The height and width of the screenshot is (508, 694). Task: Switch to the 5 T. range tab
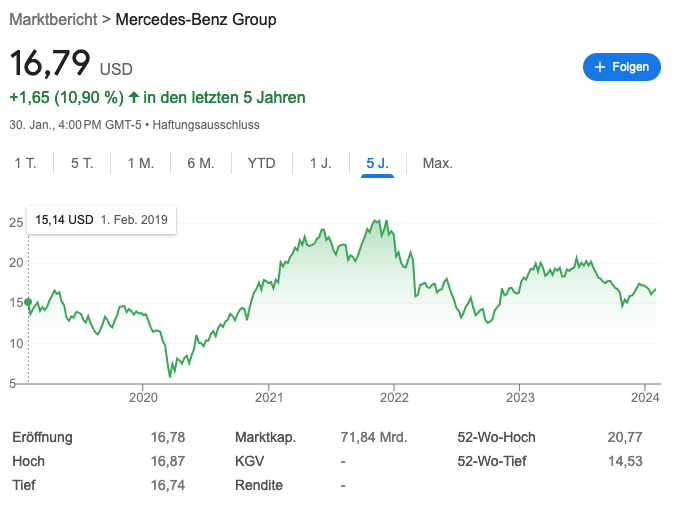point(82,163)
